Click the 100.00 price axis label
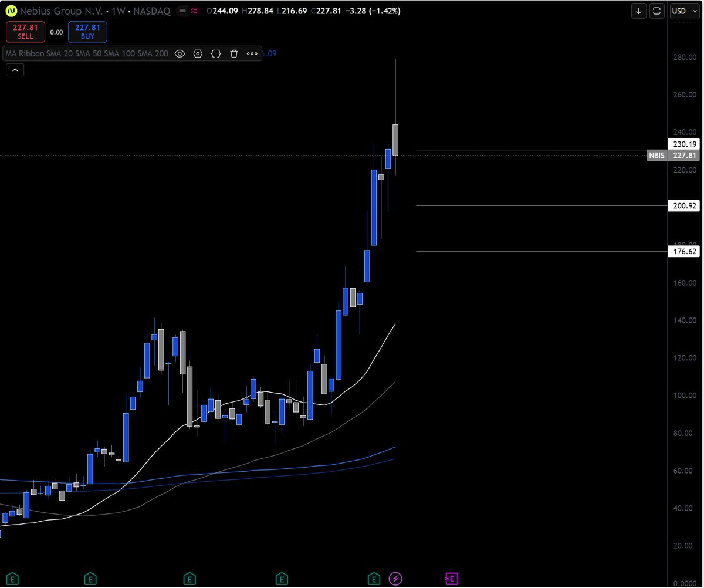 tap(684, 396)
